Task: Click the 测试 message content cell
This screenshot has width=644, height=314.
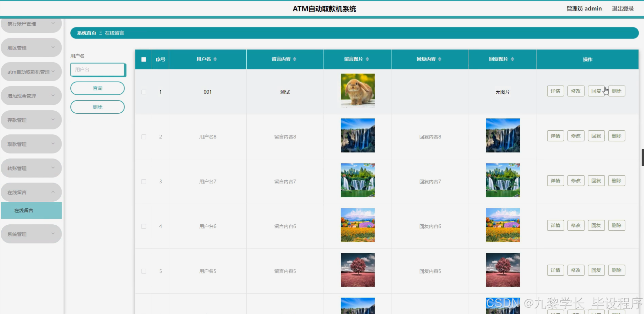Action: click(285, 92)
